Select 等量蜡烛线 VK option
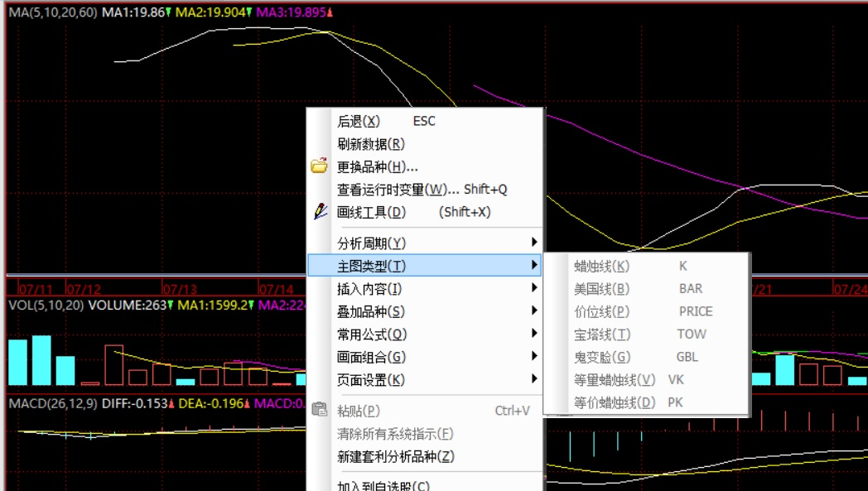868x491 pixels. [615, 380]
